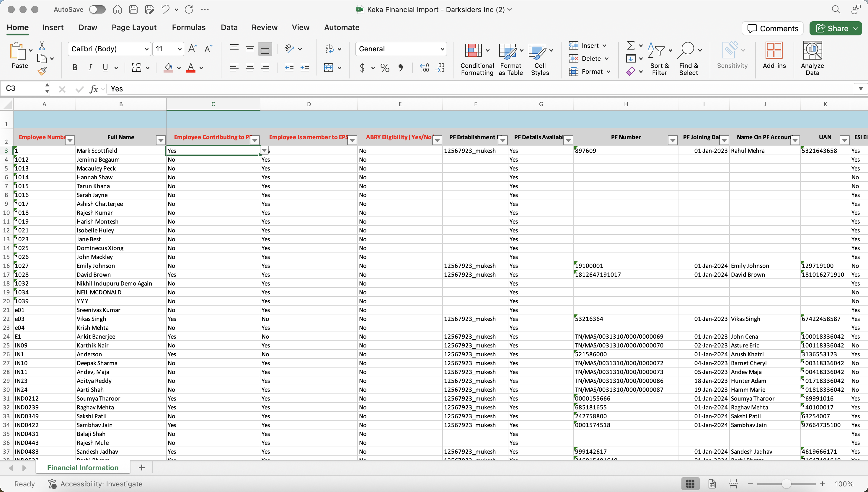Image resolution: width=868 pixels, height=492 pixels.
Task: Select the Financial Information sheet tab
Action: pos(83,468)
